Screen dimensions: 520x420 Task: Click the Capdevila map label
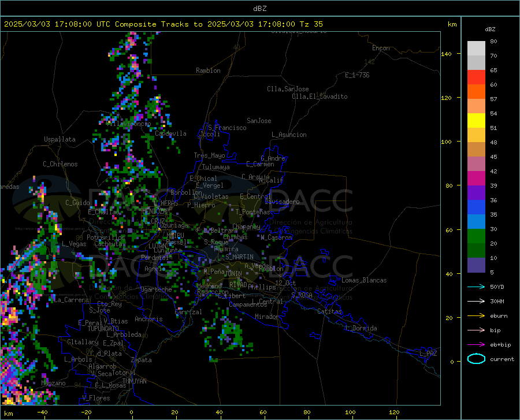point(170,133)
